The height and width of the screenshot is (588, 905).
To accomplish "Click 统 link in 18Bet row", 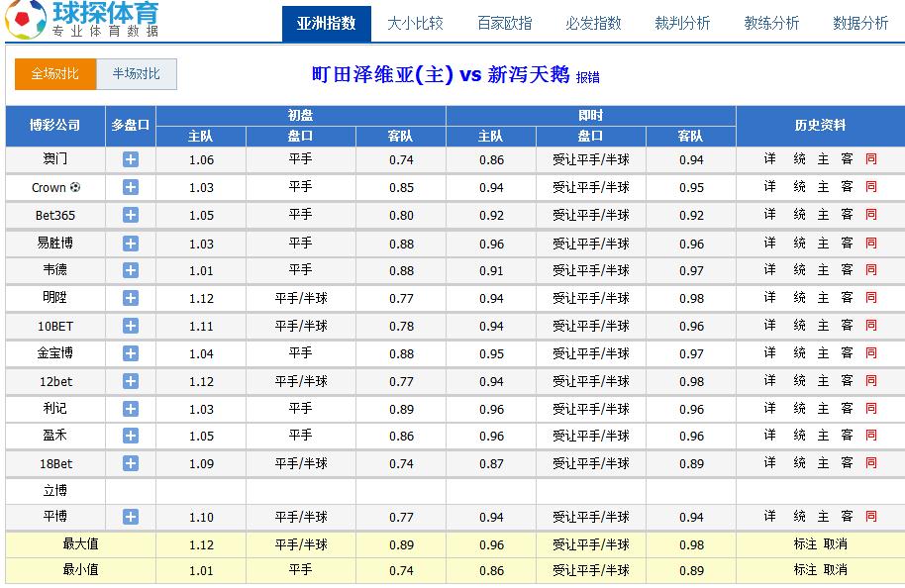I will click(x=799, y=463).
